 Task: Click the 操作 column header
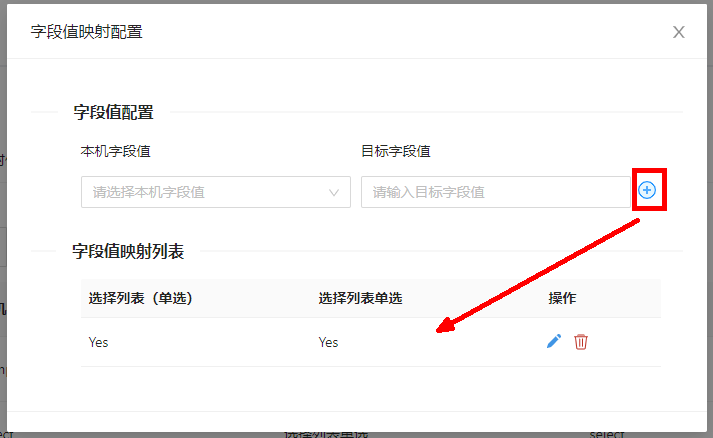(562, 298)
